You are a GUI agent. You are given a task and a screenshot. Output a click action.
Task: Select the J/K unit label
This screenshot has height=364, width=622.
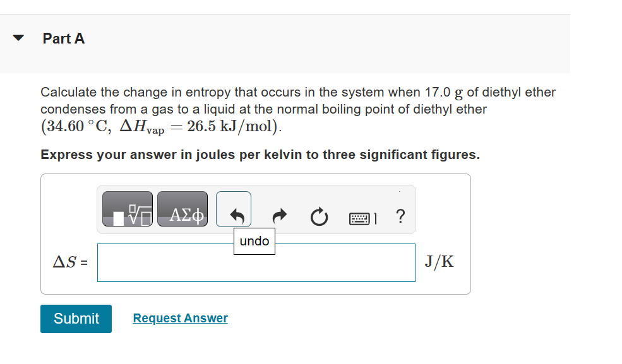click(440, 261)
